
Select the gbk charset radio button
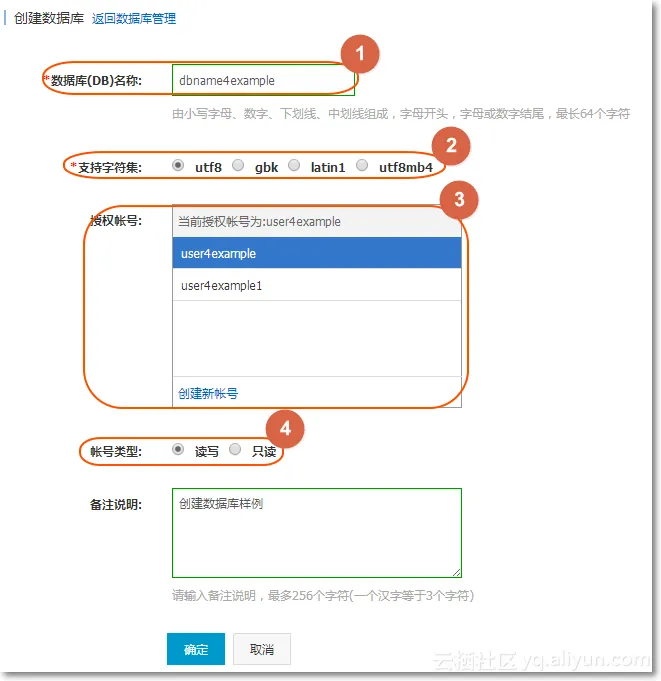[x=238, y=165]
